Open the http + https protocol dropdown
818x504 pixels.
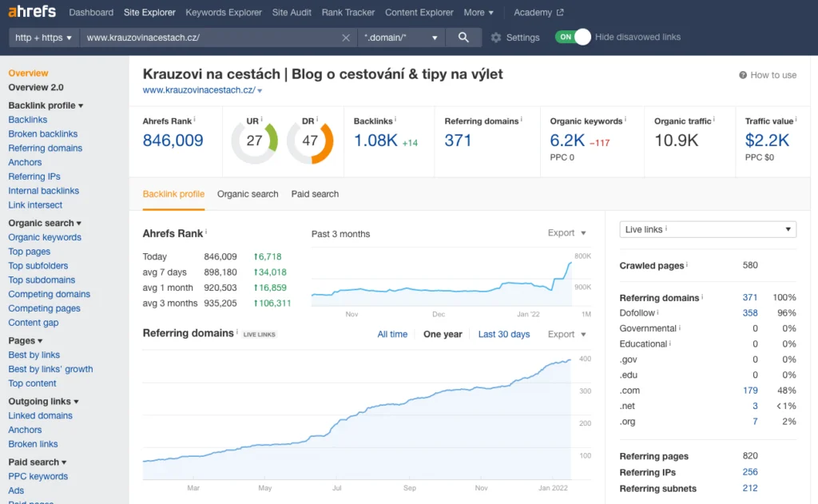click(x=44, y=38)
